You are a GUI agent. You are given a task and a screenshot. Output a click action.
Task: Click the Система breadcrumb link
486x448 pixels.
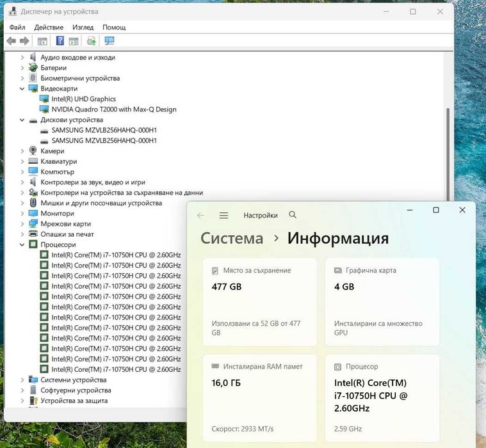232,238
